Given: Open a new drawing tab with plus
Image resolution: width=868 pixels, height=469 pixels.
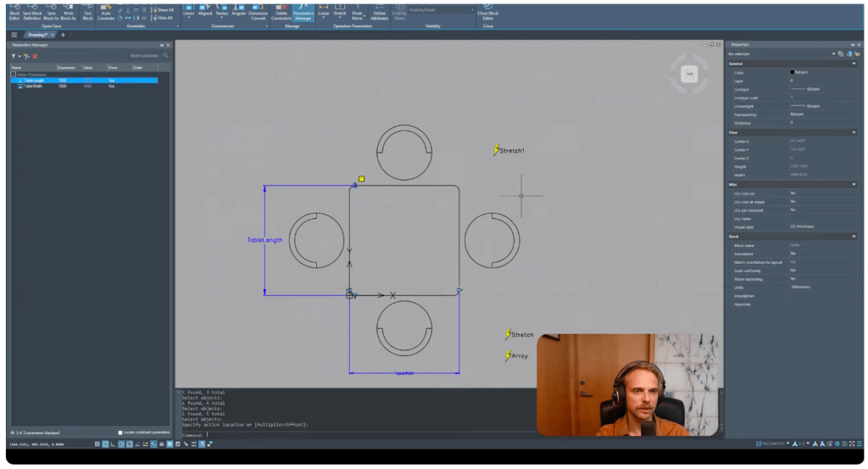Looking at the screenshot, I should coord(63,35).
